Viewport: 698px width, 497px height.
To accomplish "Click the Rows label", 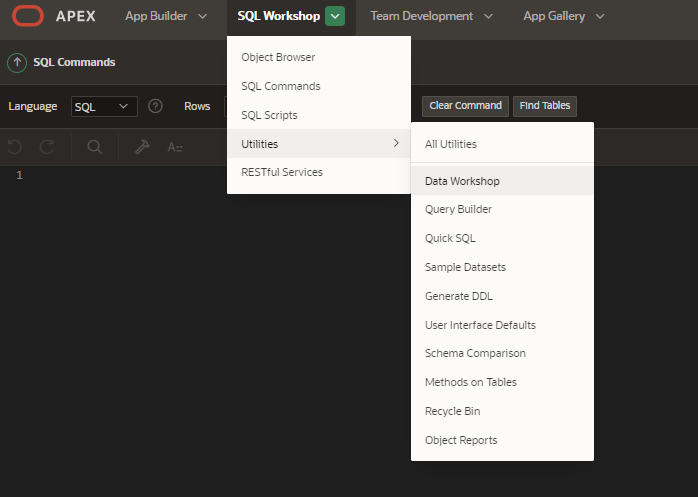I will click(197, 106).
